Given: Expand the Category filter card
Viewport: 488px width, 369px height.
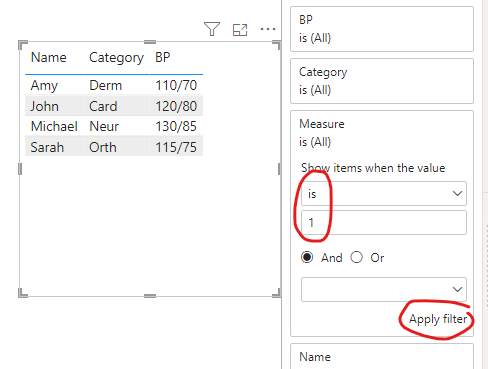Looking at the screenshot, I should tap(382, 81).
